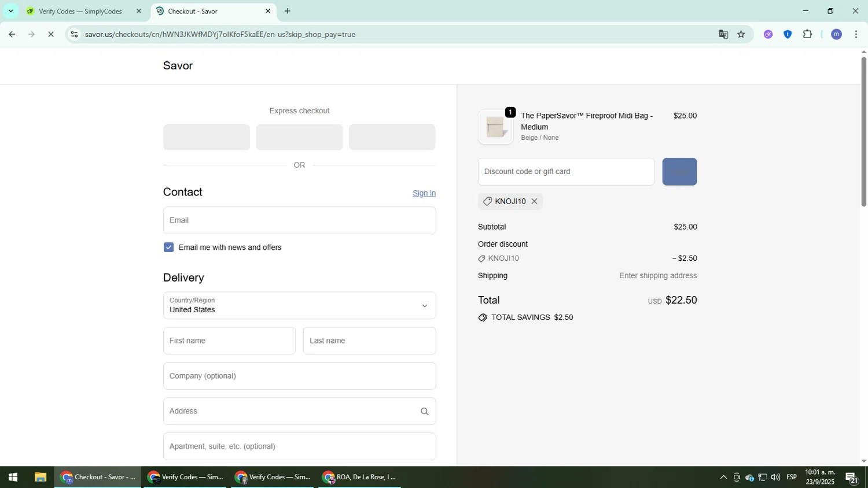Viewport: 868px width, 488px height.
Task: Bookmark this page with the star icon
Action: pos(741,34)
